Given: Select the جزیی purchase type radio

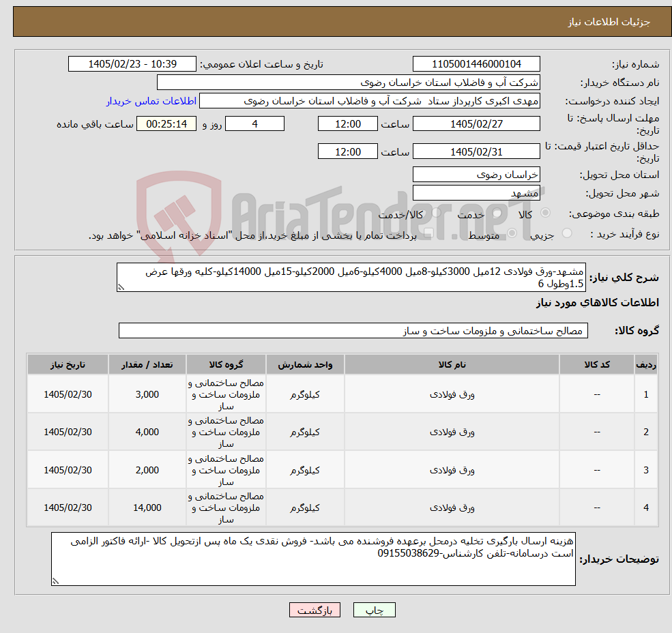Looking at the screenshot, I should pos(567,233).
